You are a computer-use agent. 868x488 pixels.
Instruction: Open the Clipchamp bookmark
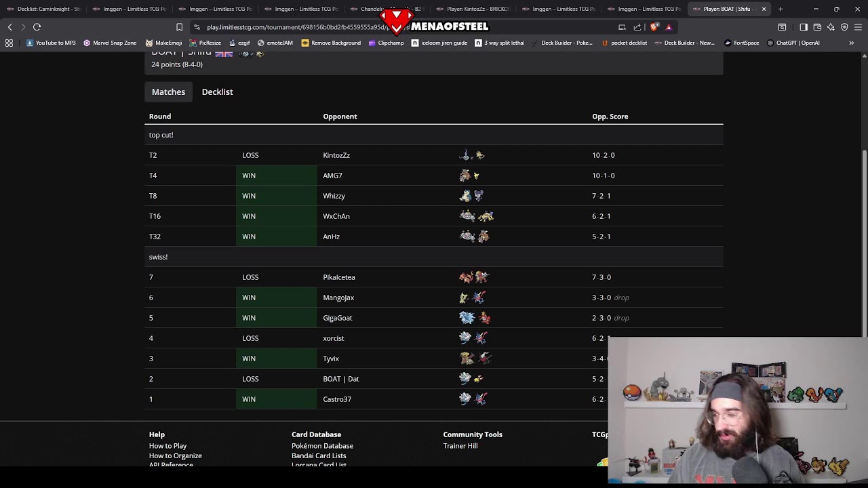pyautogui.click(x=386, y=43)
